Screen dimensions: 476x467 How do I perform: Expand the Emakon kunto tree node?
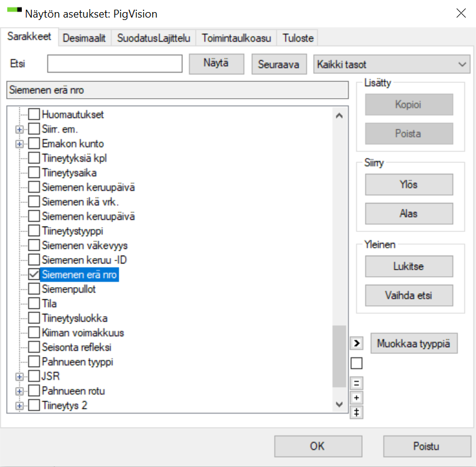[19, 144]
